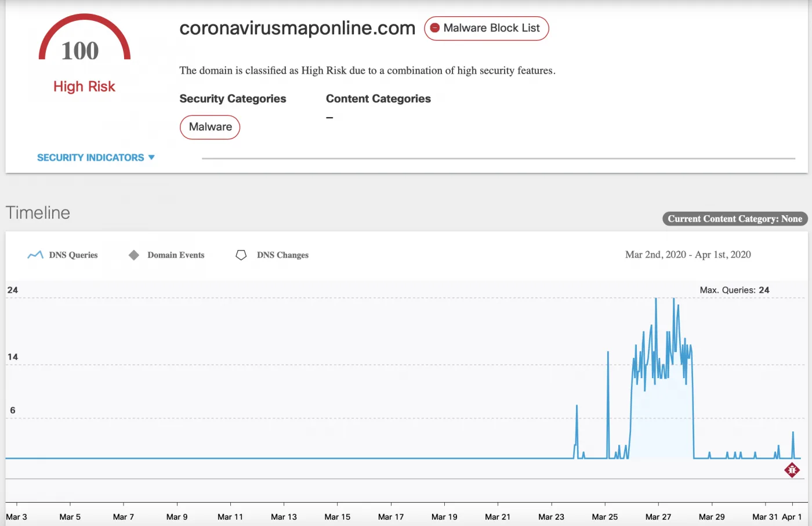Click the Mar 7 date on the x-axis
The height and width of the screenshot is (526, 812).
(124, 517)
